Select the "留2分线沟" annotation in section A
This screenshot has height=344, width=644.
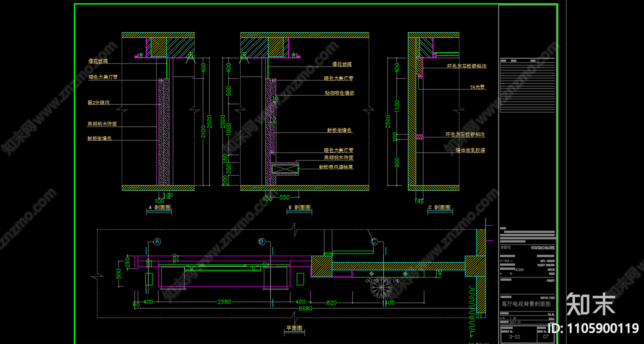click(99, 103)
